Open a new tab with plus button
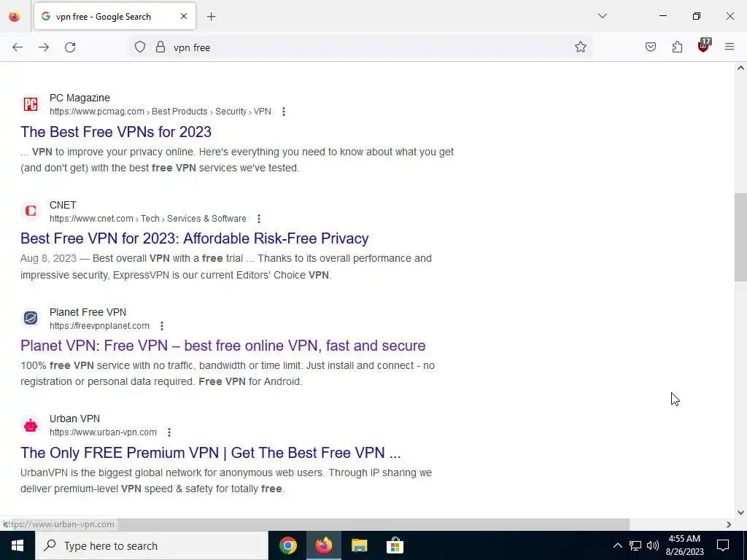 [212, 17]
